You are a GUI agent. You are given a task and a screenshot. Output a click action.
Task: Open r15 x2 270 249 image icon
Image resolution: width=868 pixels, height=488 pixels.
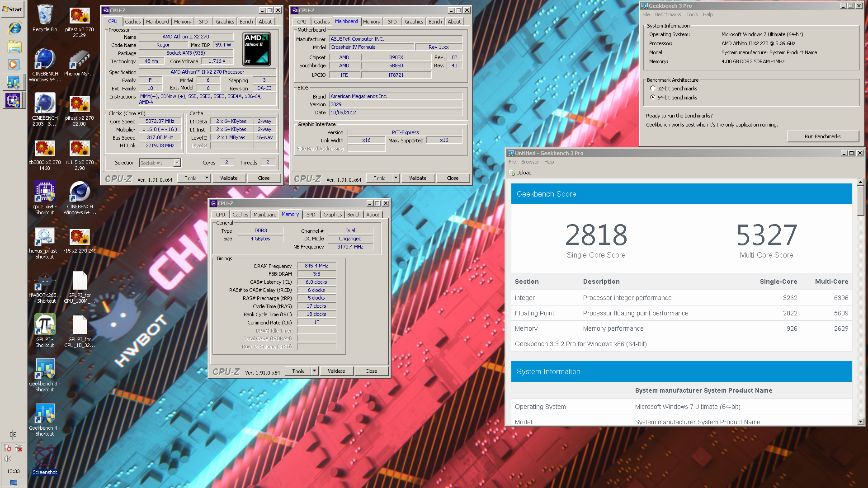pos(80,240)
